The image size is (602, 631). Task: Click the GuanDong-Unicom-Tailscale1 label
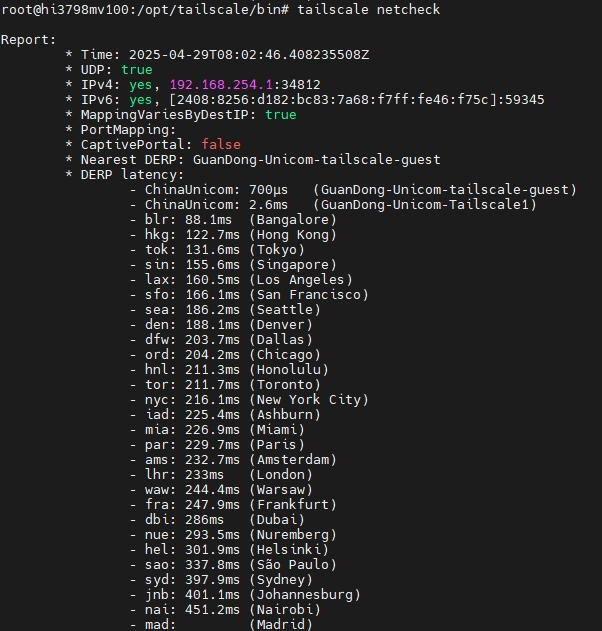pos(425,204)
